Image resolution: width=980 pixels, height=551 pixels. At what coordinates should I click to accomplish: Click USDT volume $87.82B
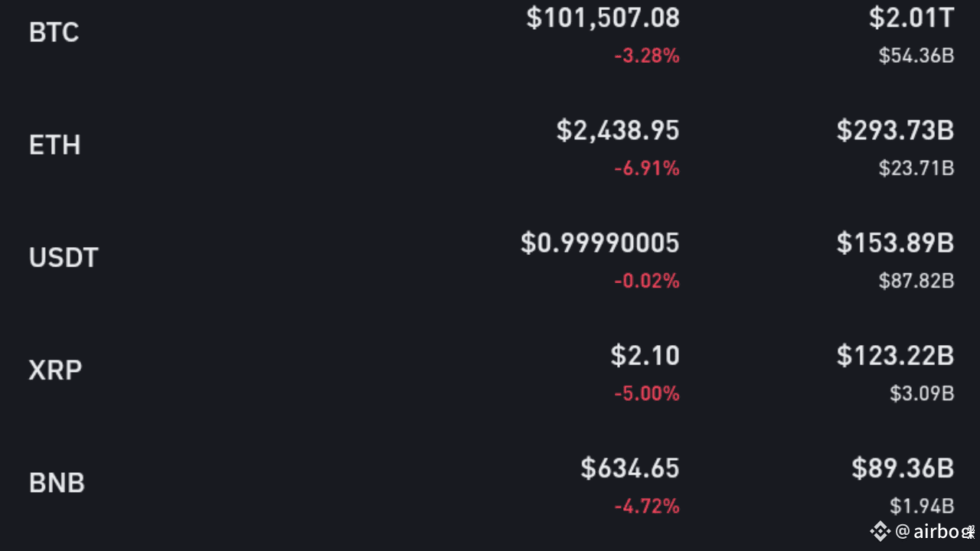(x=916, y=281)
